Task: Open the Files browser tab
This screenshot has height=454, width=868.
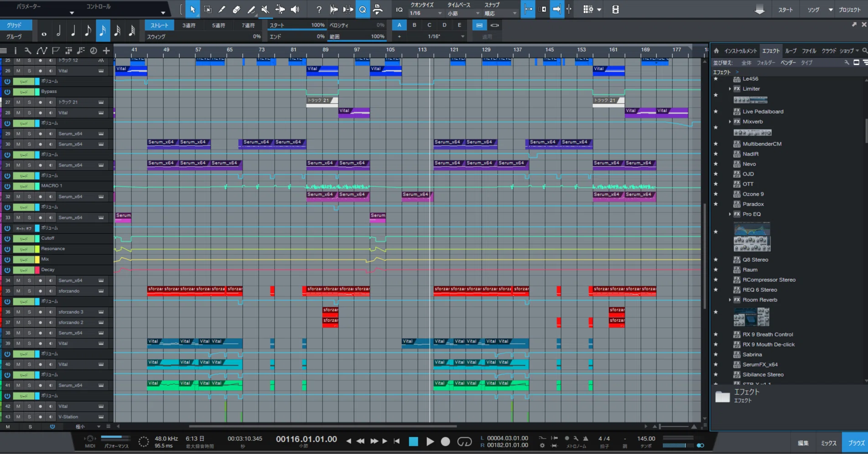Action: tap(809, 51)
